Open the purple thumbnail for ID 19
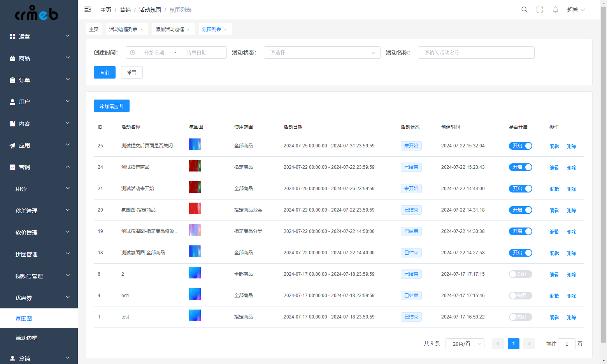 click(x=195, y=230)
